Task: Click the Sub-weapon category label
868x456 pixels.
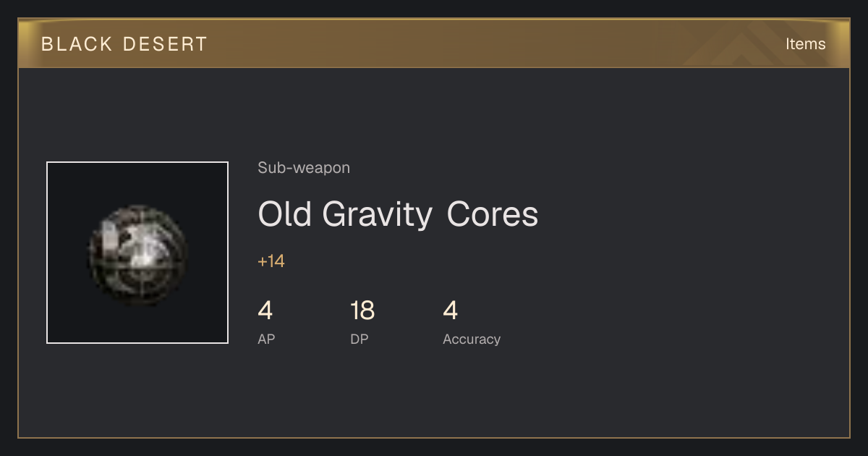Action: (304, 168)
